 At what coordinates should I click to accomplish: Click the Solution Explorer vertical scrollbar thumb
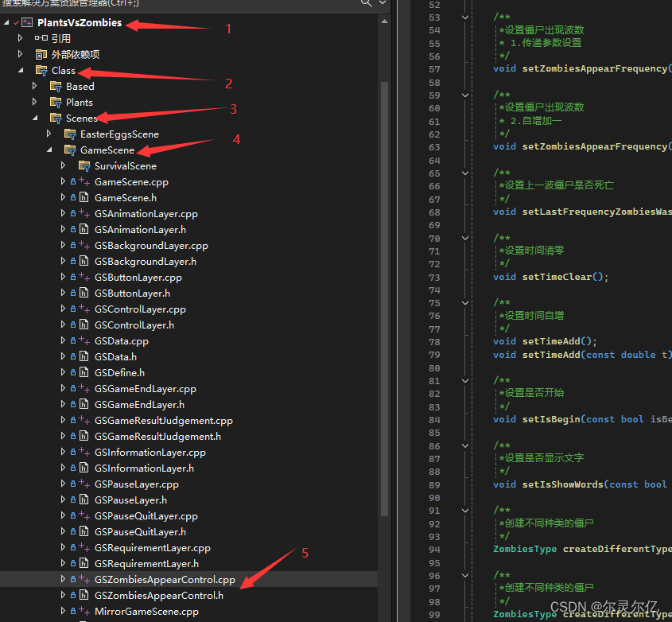coord(384,299)
